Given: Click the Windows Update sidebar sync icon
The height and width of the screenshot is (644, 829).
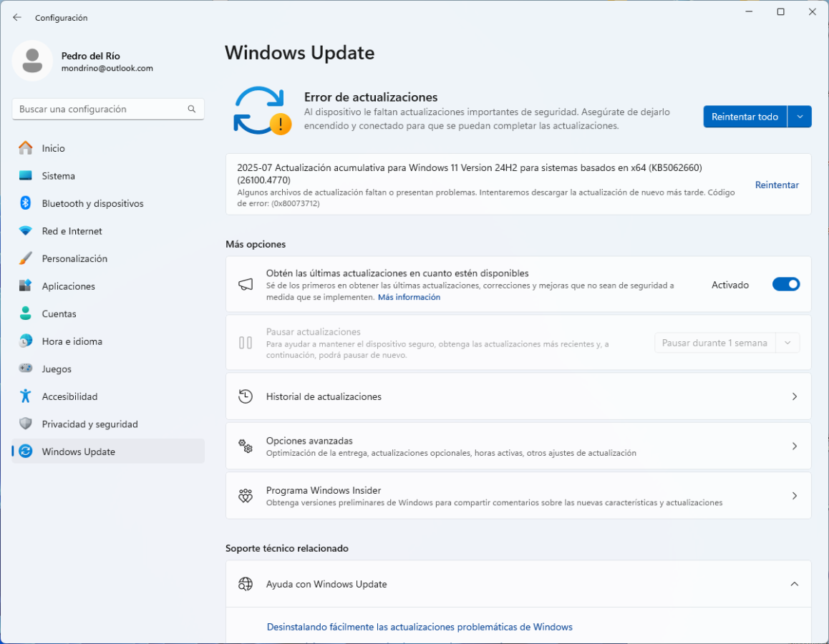Looking at the screenshot, I should point(25,452).
